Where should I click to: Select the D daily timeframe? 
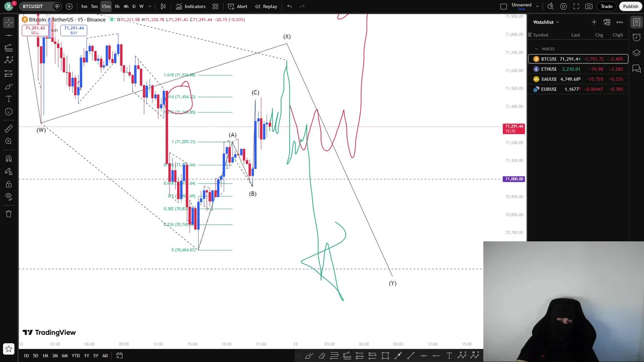coord(134,7)
